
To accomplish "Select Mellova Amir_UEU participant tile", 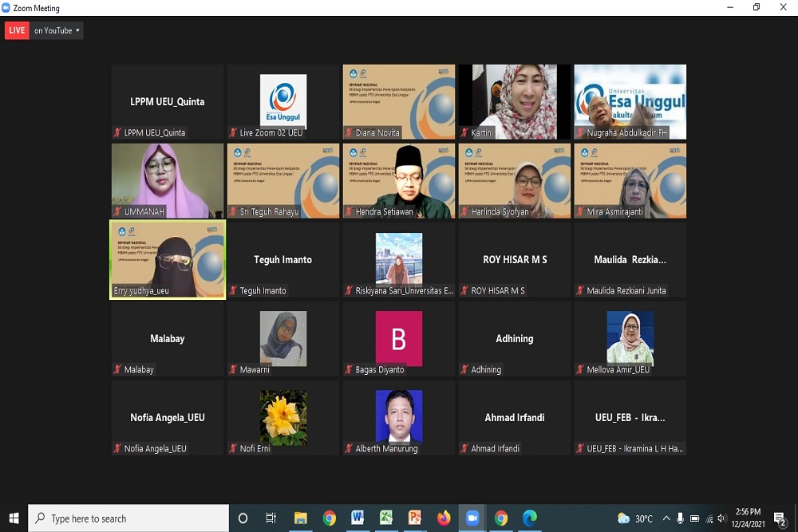I will click(630, 339).
